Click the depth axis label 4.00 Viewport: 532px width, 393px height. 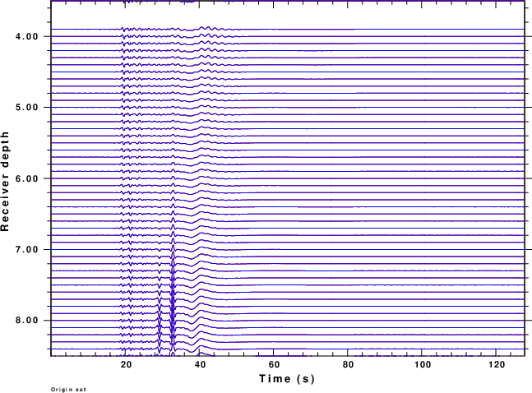click(x=27, y=36)
